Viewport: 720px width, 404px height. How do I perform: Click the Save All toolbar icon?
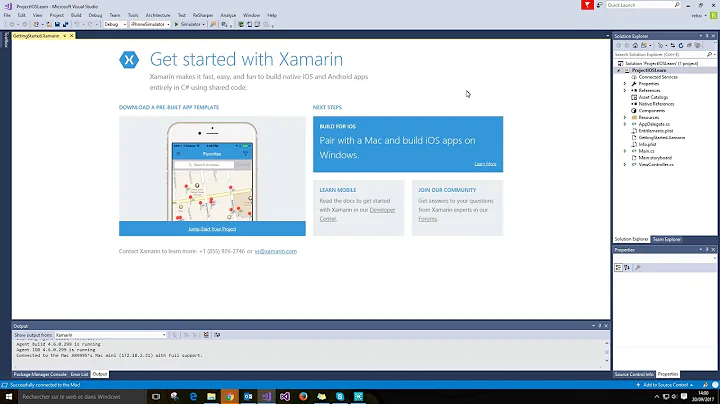(65, 24)
